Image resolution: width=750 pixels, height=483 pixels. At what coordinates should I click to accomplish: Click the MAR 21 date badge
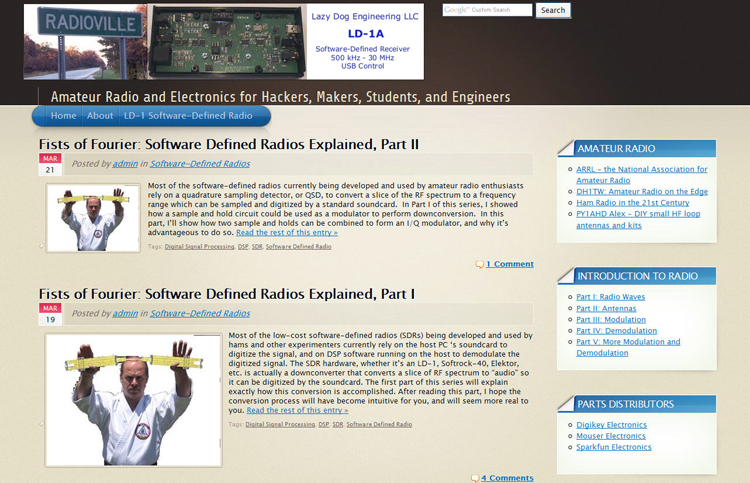click(x=50, y=163)
